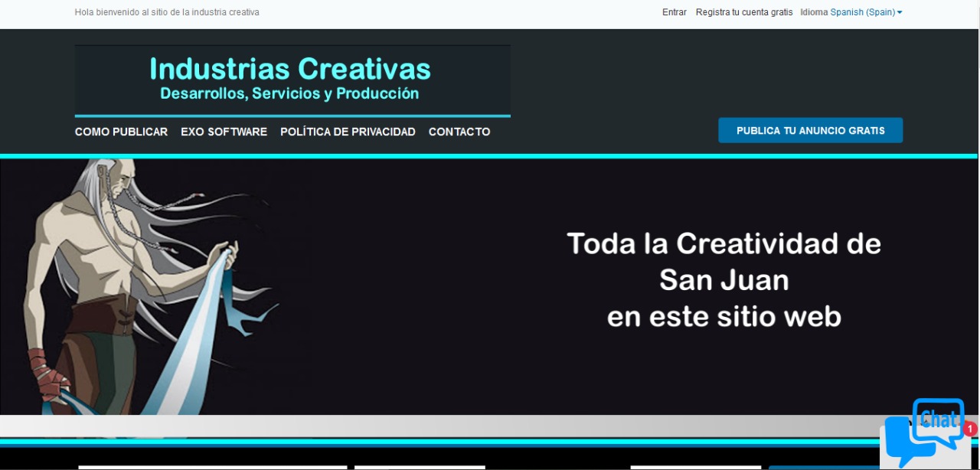
Task: Open POLÍTICA DE PRIVACIDAD in the navigation
Action: [x=348, y=132]
